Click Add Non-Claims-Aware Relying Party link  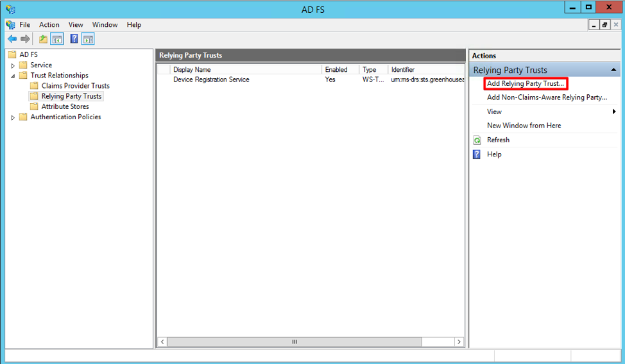547,97
